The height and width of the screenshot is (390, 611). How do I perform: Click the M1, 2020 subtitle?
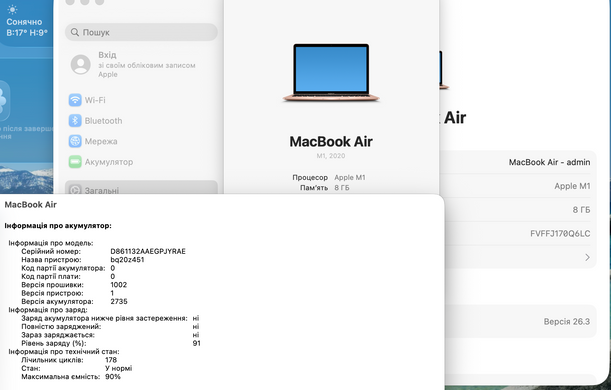331,156
